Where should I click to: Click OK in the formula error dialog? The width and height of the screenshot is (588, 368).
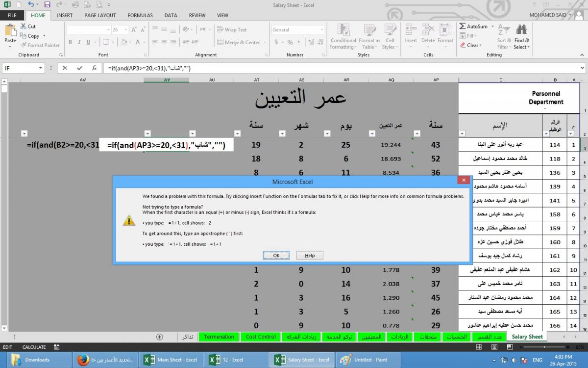point(276,255)
